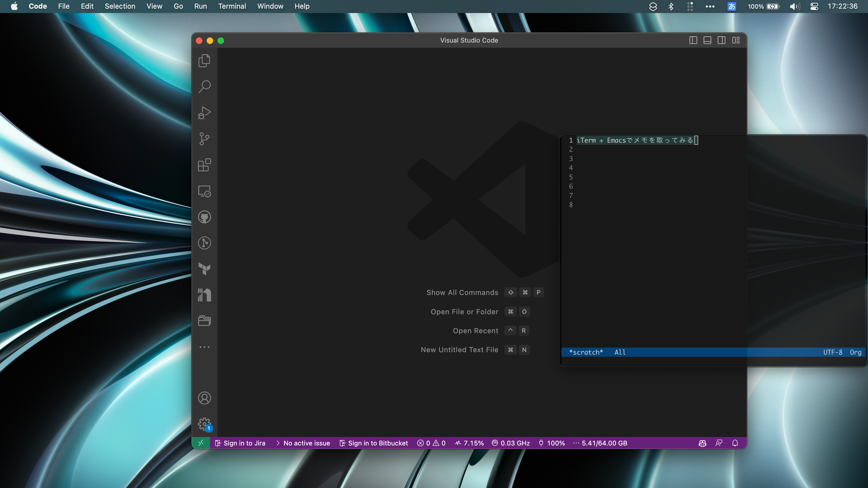This screenshot has width=868, height=488.
Task: Open the Edit menu
Action: [x=87, y=6]
